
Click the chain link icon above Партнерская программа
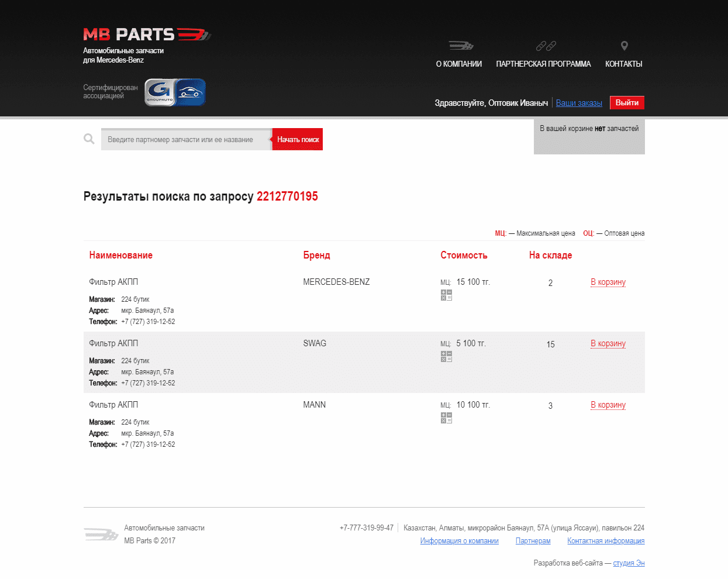pyautogui.click(x=546, y=46)
